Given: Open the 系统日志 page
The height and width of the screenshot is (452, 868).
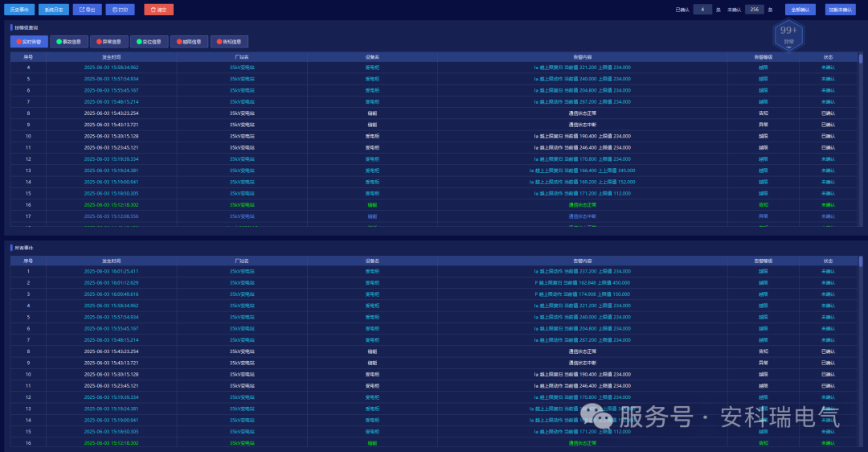Looking at the screenshot, I should [53, 10].
